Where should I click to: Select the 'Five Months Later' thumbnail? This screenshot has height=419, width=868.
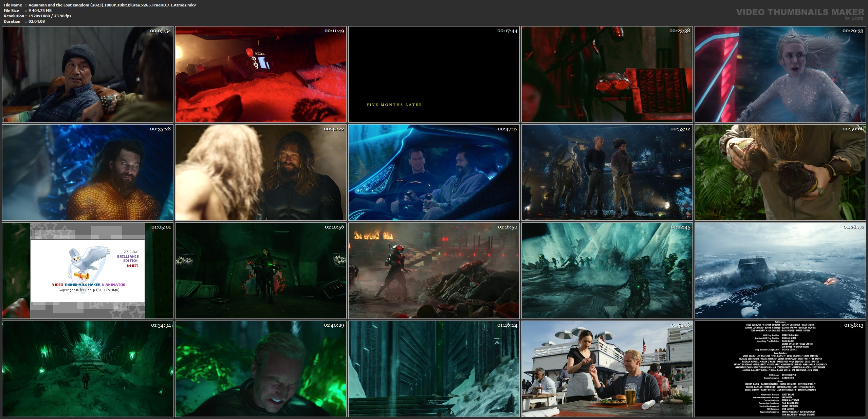[x=433, y=74]
